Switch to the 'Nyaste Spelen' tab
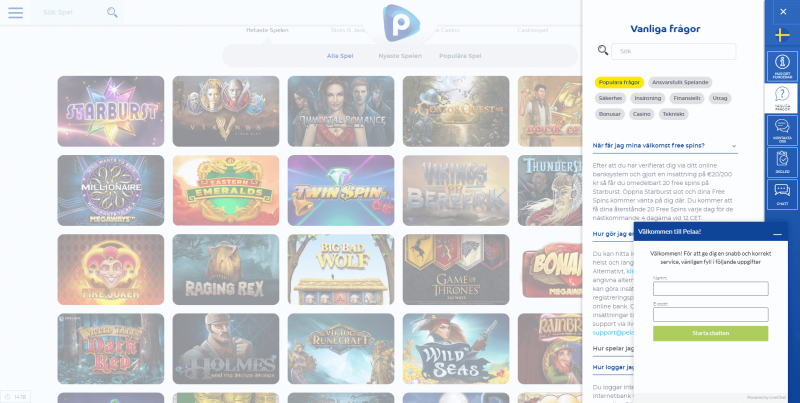The height and width of the screenshot is (403, 800). [x=400, y=56]
